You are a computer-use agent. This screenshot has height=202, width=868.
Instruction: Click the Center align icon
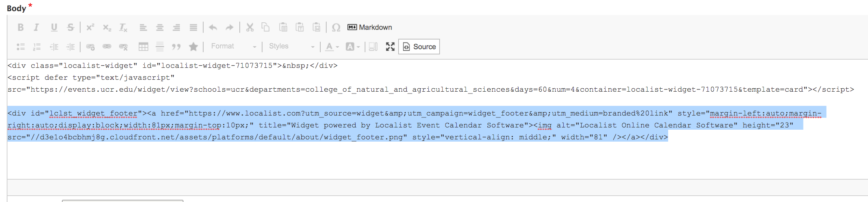tap(160, 27)
